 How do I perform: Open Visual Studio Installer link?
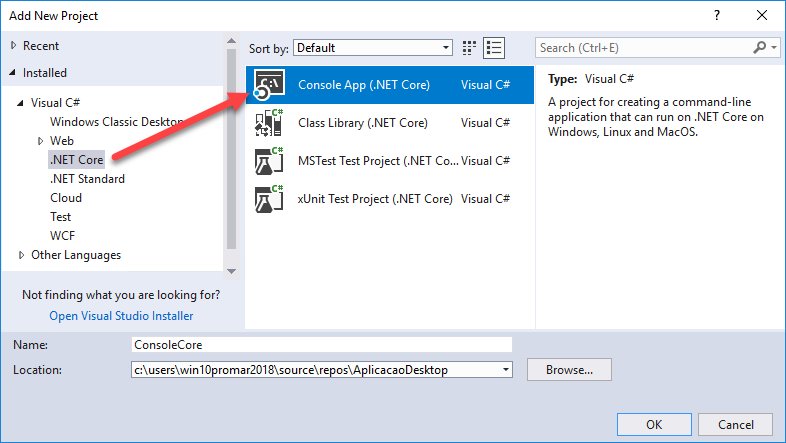[121, 316]
